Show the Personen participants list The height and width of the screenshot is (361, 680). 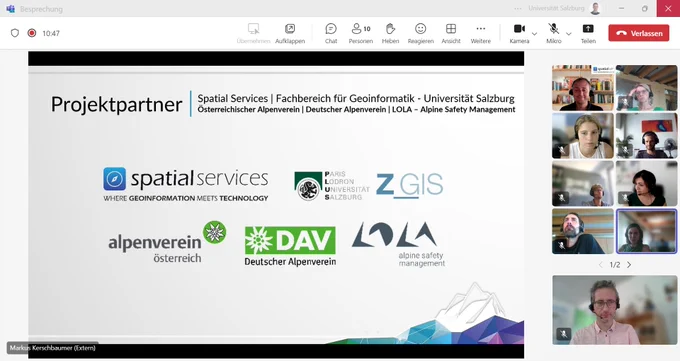(x=360, y=33)
